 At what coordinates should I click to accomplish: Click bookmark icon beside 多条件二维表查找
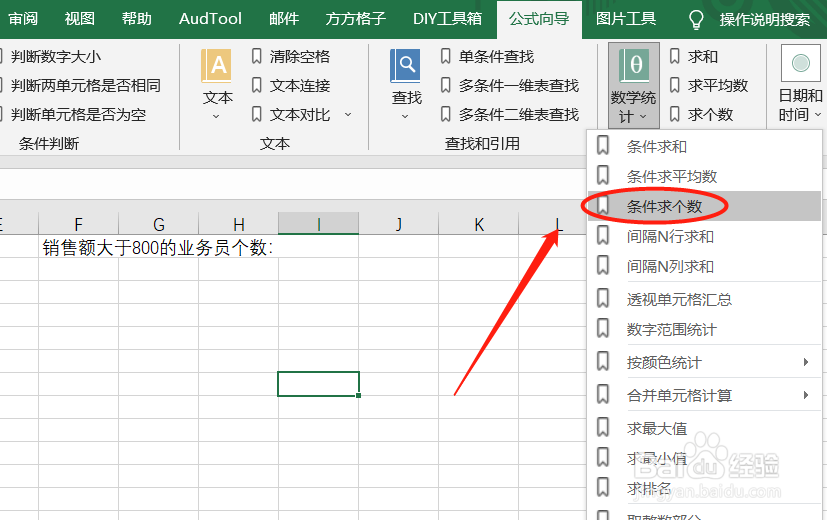pyautogui.click(x=445, y=114)
